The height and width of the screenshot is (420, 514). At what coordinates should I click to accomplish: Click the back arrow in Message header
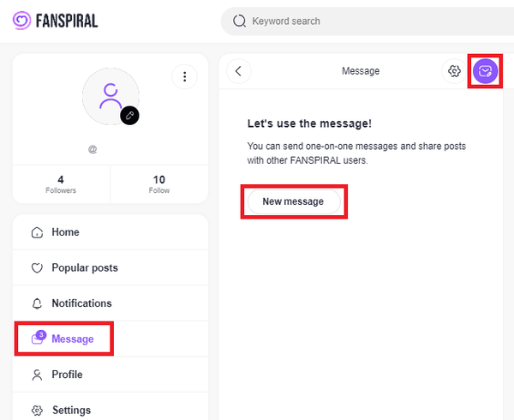coord(238,71)
